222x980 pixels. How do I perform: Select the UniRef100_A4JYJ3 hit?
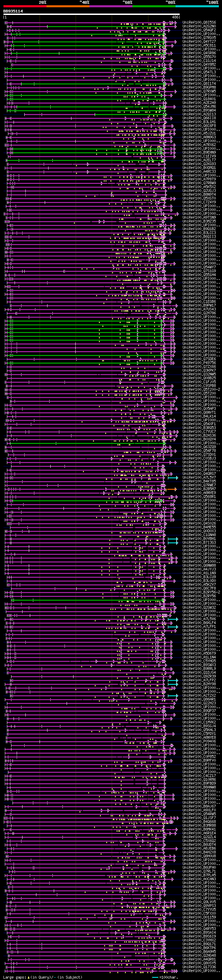[x=199, y=569]
